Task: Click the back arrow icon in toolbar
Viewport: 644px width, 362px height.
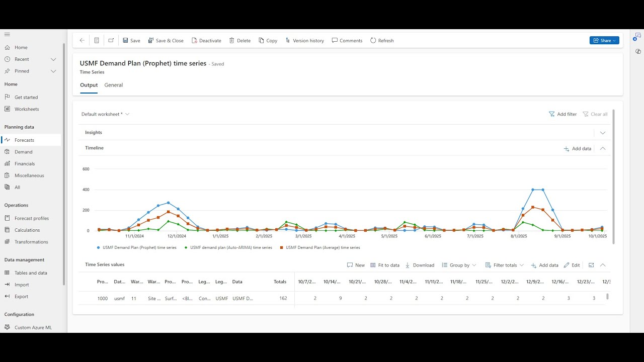Action: coord(82,41)
